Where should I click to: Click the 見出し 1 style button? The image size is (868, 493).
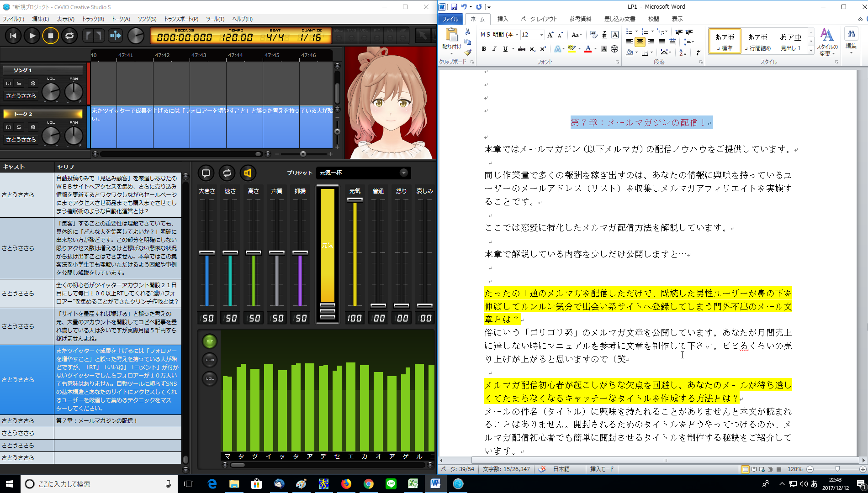click(790, 42)
